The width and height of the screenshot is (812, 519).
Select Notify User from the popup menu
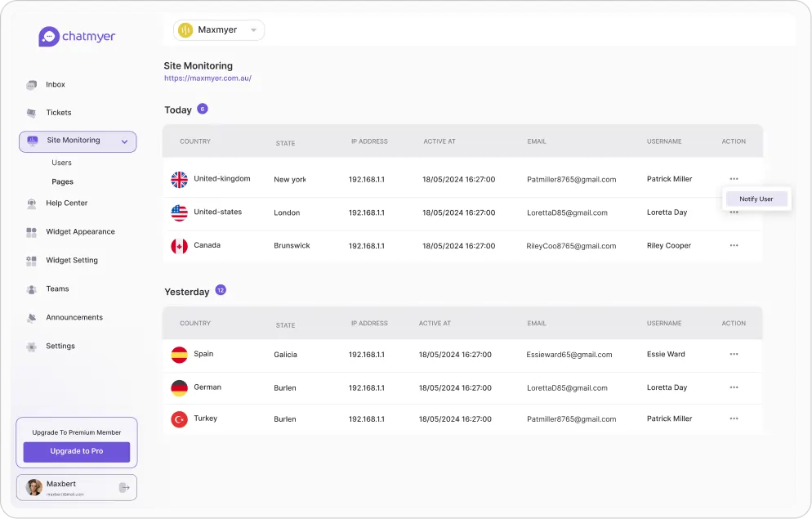click(x=756, y=199)
